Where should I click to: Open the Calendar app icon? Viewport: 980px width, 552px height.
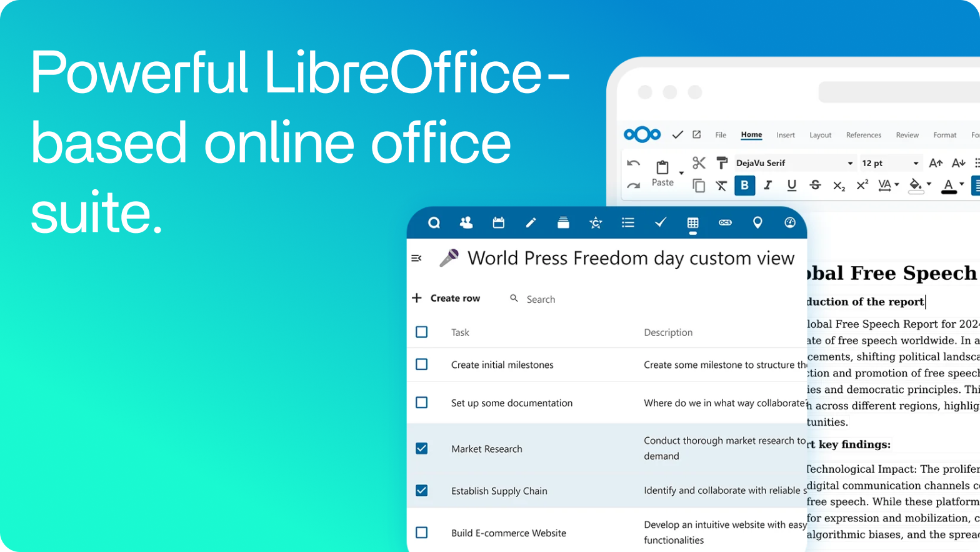pyautogui.click(x=498, y=223)
